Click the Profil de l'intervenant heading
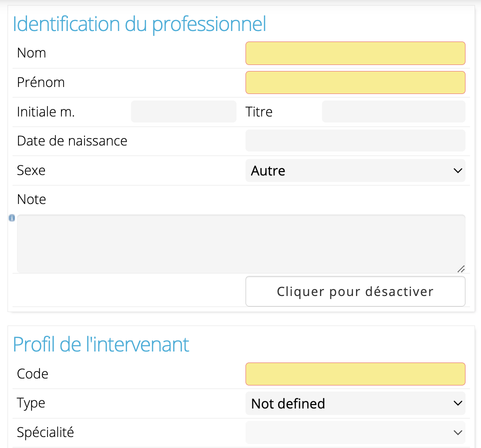This screenshot has height=448, width=481. 101,344
